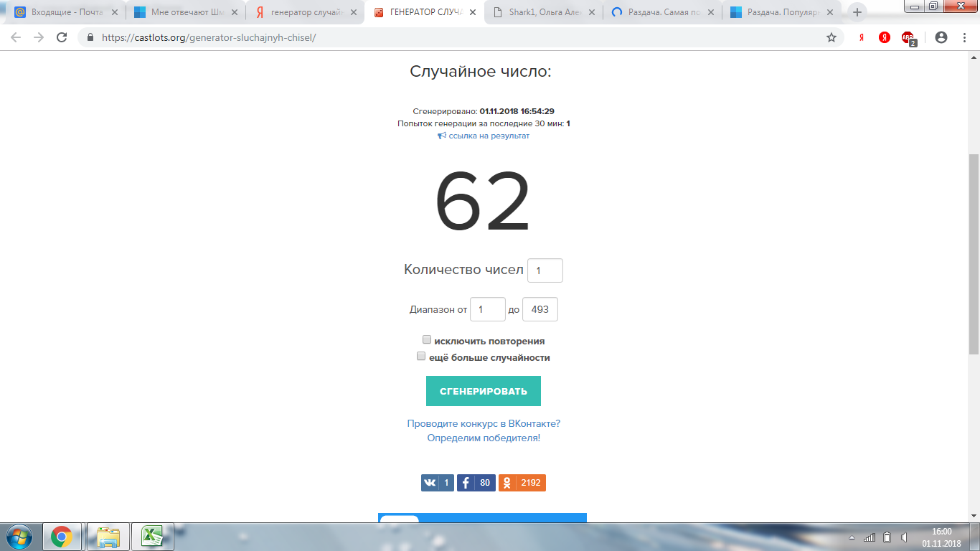Screen dimensions: 980x551
Task: Bookmark this page with the star icon
Action: [831, 37]
